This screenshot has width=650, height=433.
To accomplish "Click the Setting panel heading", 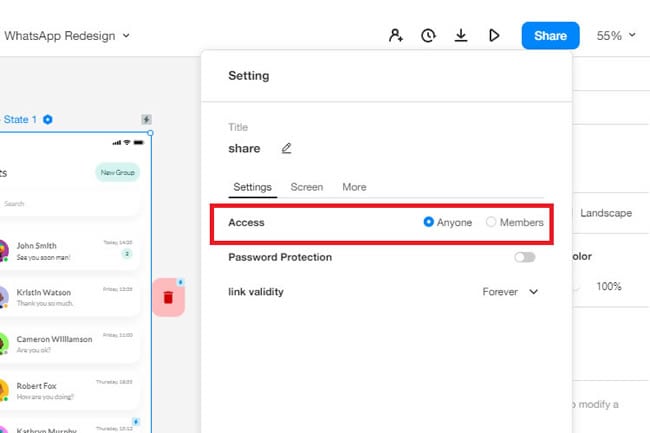I will click(x=249, y=76).
